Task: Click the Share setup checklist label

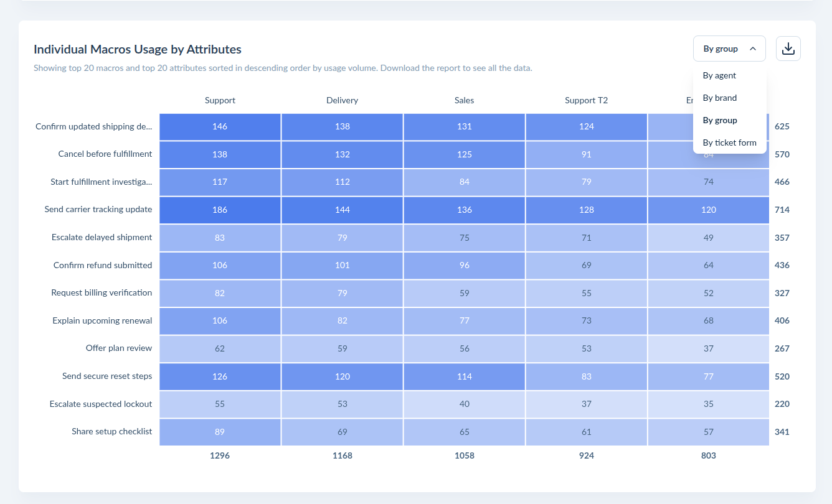Action: [x=112, y=432]
